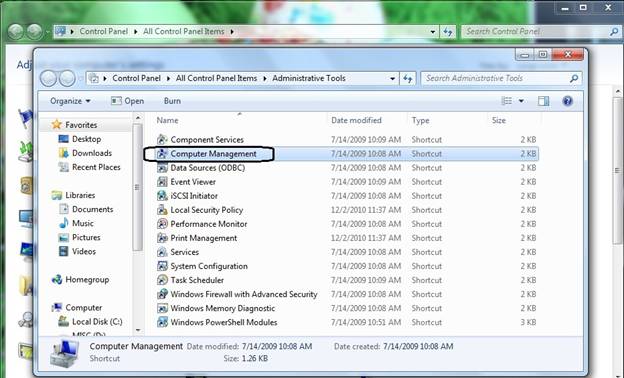The image size is (624, 378).
Task: Click the change your view icon
Action: point(507,101)
